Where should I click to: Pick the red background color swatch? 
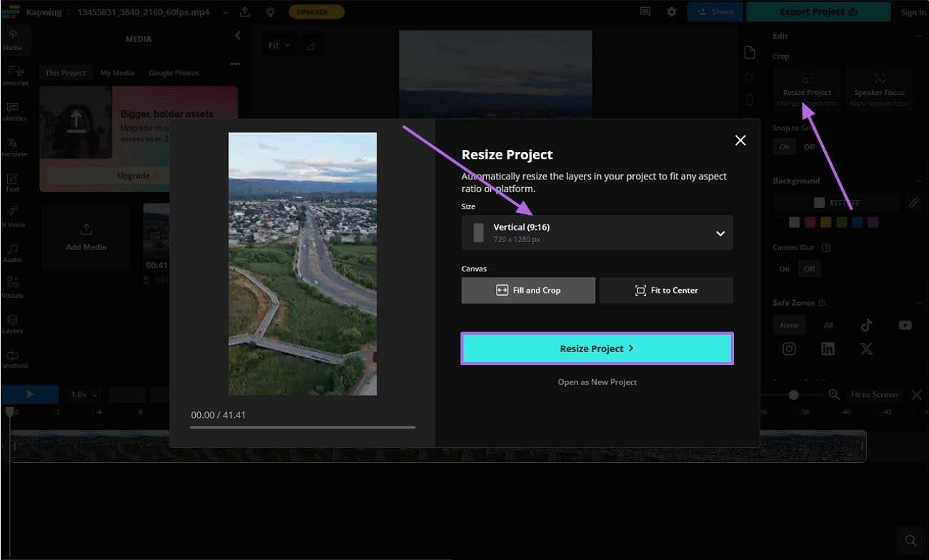click(x=810, y=223)
